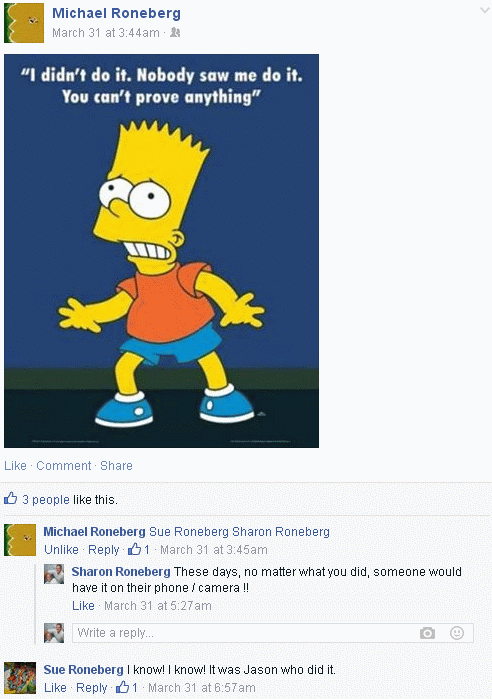
Task: Open tagged Sharon Roneberg name in comment
Action: tap(281, 532)
